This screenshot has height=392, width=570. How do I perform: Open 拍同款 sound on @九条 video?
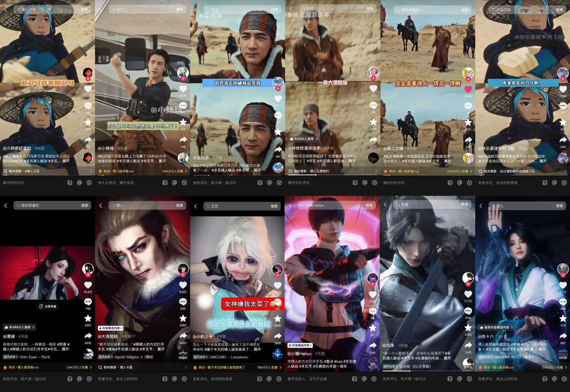pos(468,363)
